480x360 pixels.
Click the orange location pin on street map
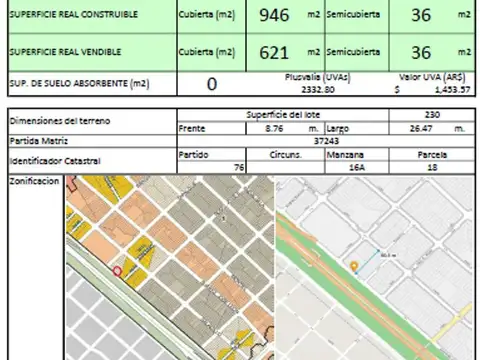pos(354,266)
